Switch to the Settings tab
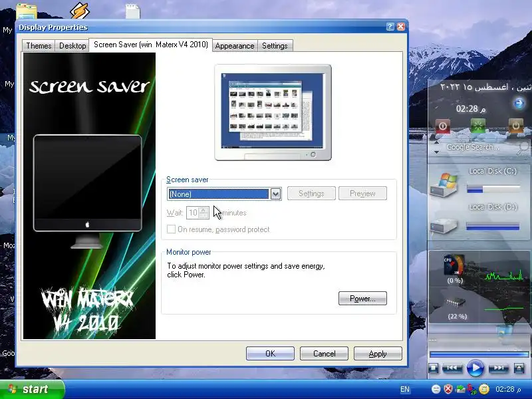Viewport: 532px width, 399px height. click(x=275, y=45)
